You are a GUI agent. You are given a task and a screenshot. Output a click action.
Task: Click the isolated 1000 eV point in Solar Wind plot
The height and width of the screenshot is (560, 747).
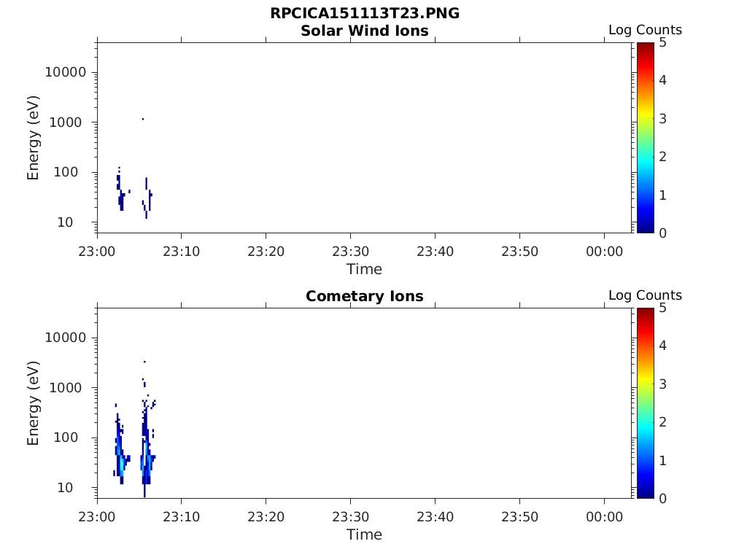[x=143, y=119]
